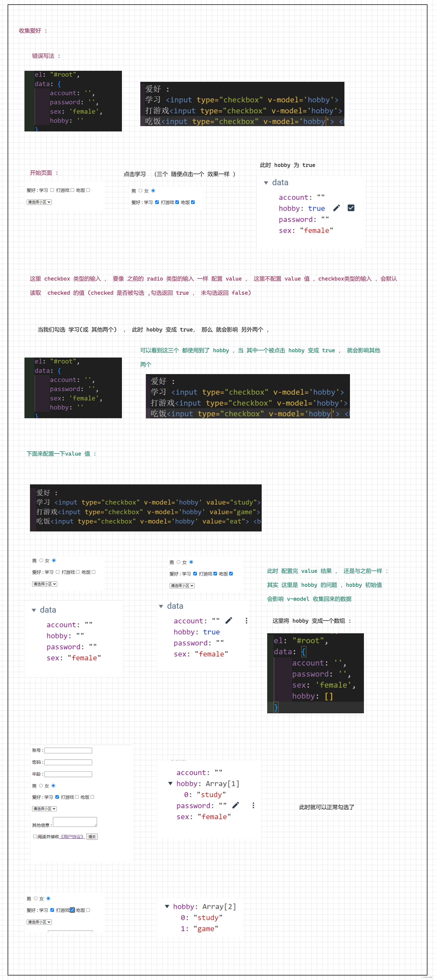Tick the 阅读并接收 agreement checkbox
Screen dimensions: 436x980
pyautogui.click(x=35, y=836)
